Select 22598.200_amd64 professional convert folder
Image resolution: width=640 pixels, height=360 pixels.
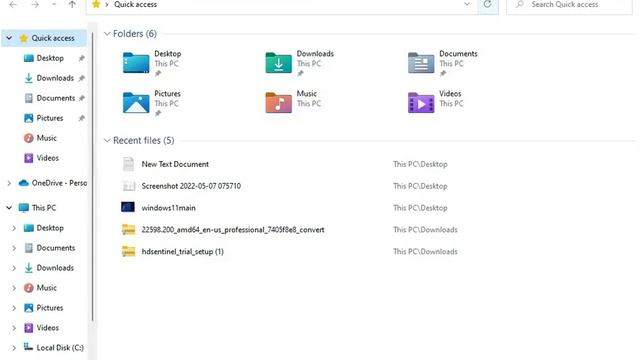tap(233, 230)
